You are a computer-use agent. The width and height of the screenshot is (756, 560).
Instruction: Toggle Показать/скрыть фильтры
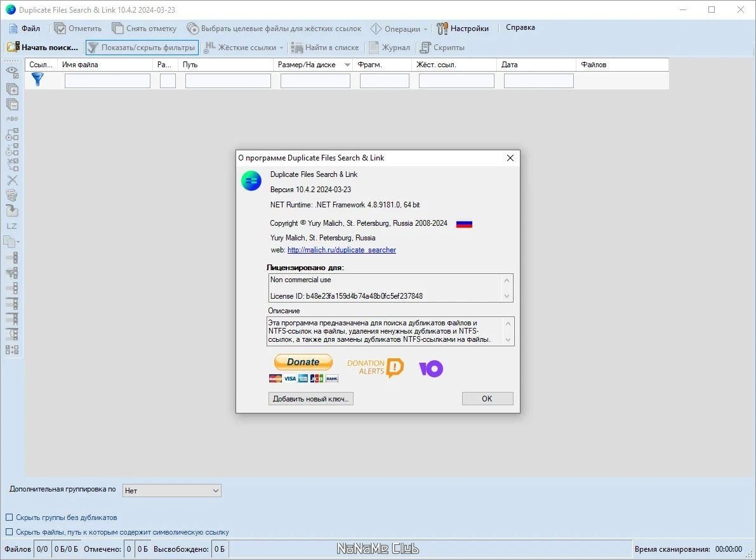pos(142,47)
